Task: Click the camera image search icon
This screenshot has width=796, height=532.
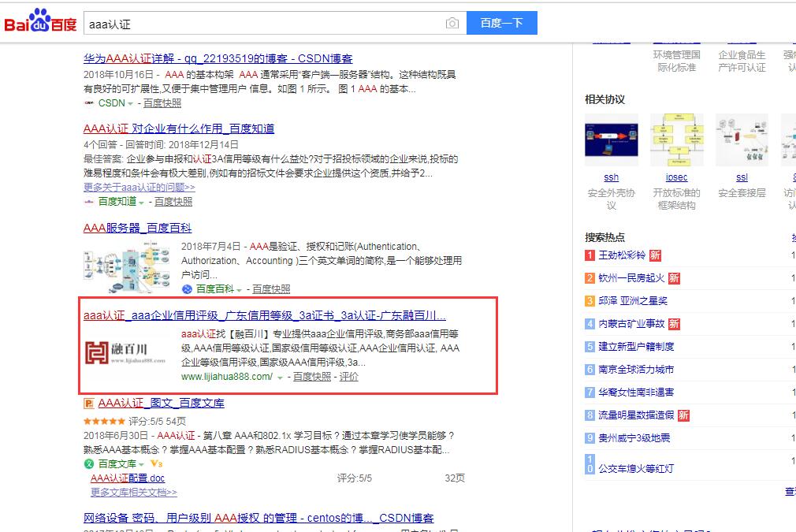Action: (x=452, y=24)
